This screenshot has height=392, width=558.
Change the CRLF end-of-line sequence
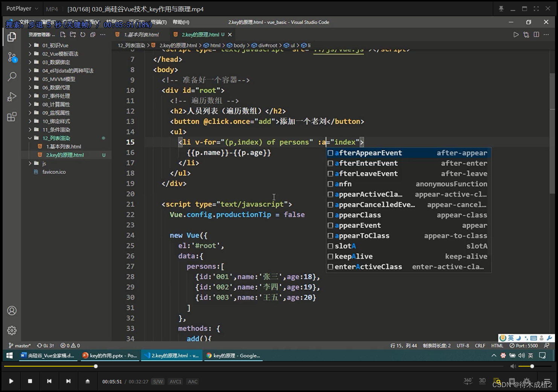(x=480, y=345)
